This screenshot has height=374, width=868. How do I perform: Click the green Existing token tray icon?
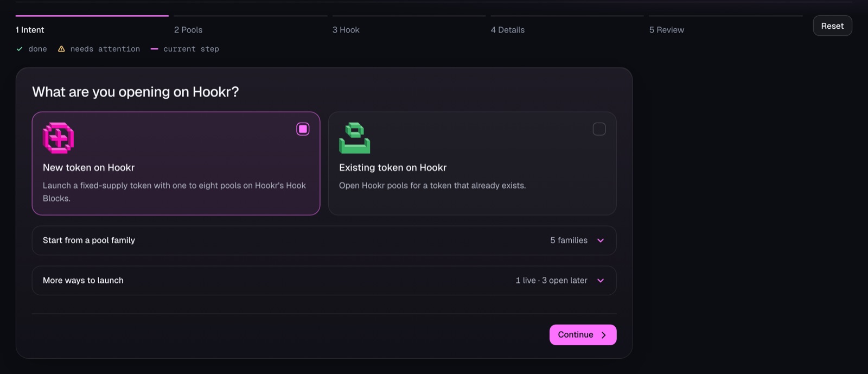[x=354, y=138]
